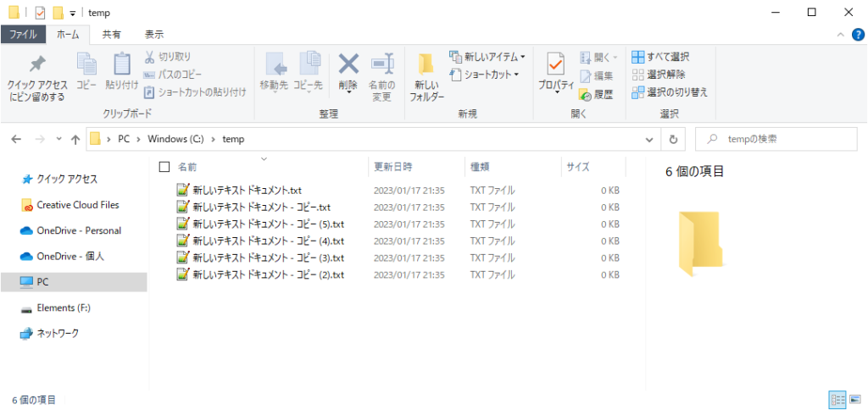
Task: Collapse the ribbon with chevron
Action: pos(840,34)
